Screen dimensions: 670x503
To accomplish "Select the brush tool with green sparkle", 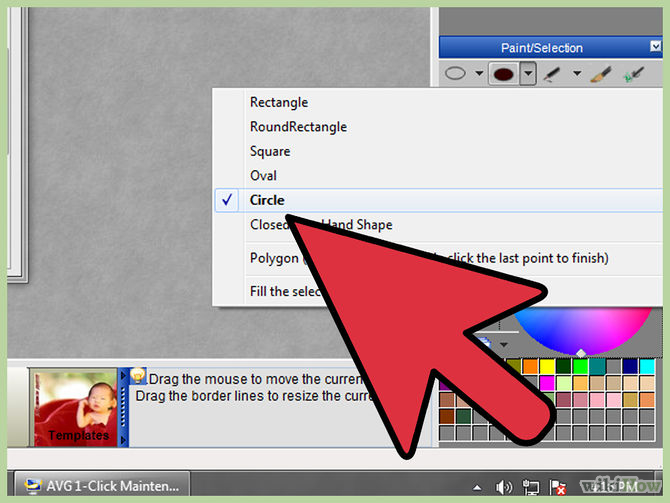I will tap(633, 74).
